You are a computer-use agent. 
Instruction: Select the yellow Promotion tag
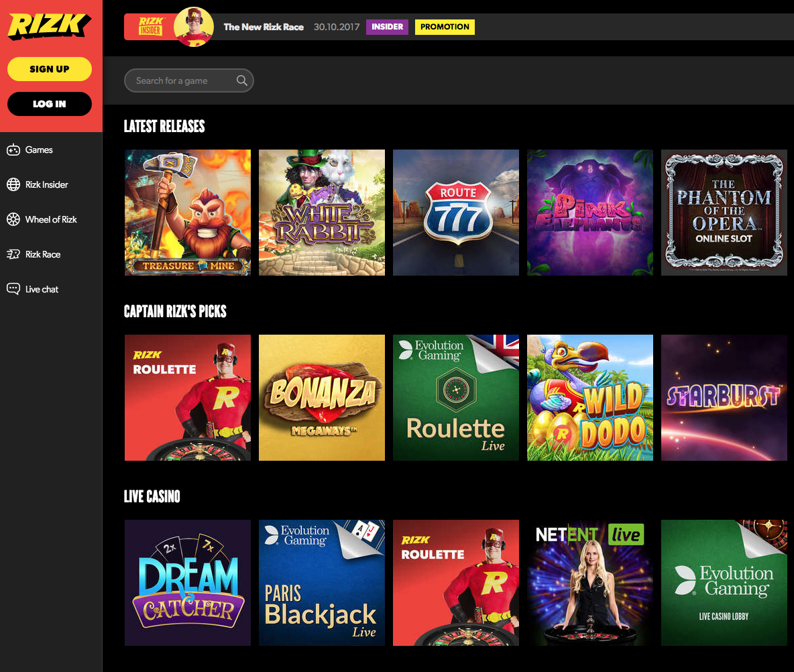pos(445,27)
